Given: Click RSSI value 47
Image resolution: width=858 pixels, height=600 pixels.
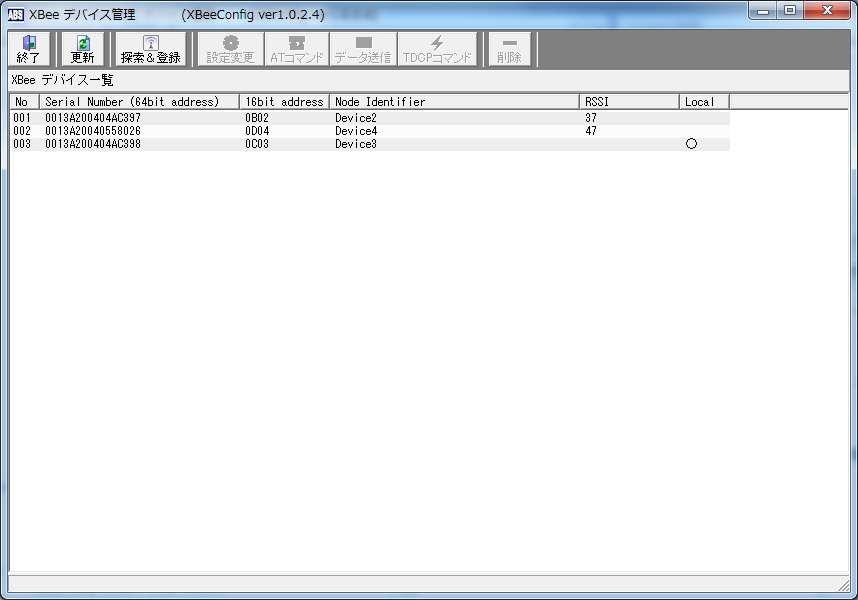Looking at the screenshot, I should [x=591, y=131].
